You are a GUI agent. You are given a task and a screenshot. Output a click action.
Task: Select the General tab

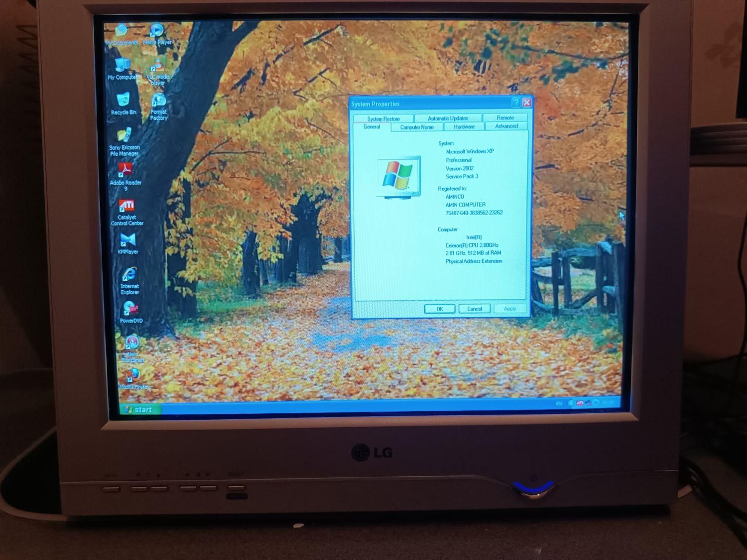(x=372, y=127)
